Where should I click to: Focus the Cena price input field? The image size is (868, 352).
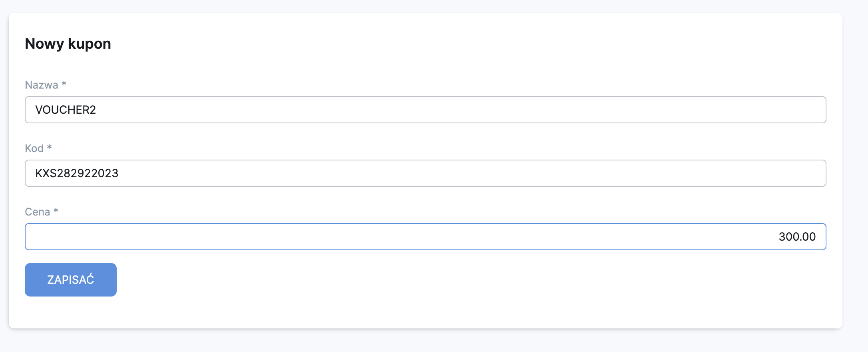tap(425, 237)
